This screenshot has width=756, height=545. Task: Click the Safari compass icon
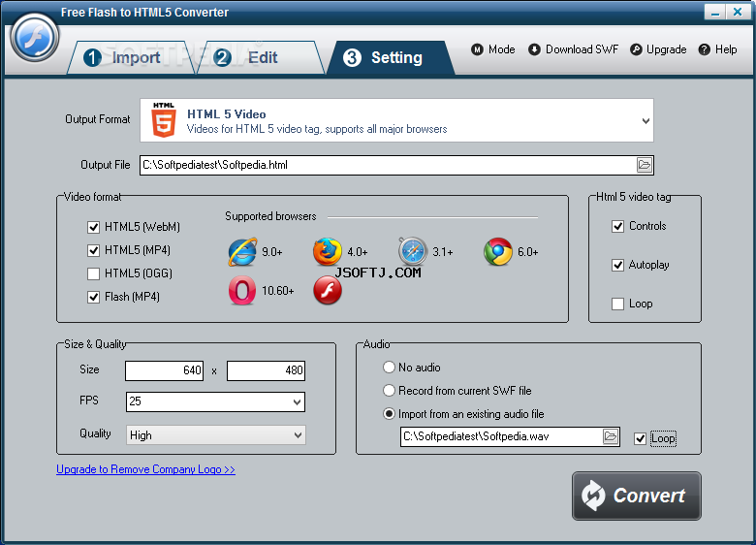tap(413, 251)
